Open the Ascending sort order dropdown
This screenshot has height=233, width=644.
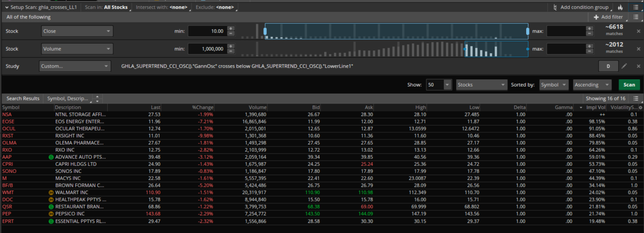(x=591, y=85)
